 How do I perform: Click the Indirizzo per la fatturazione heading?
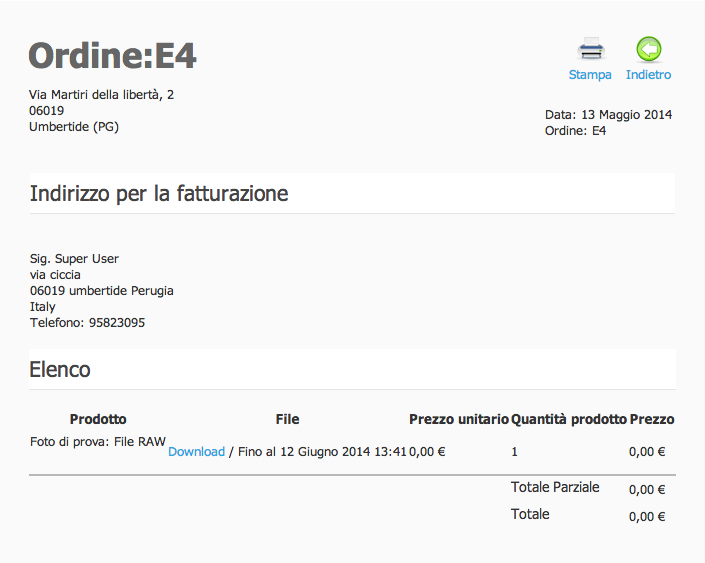(x=159, y=194)
